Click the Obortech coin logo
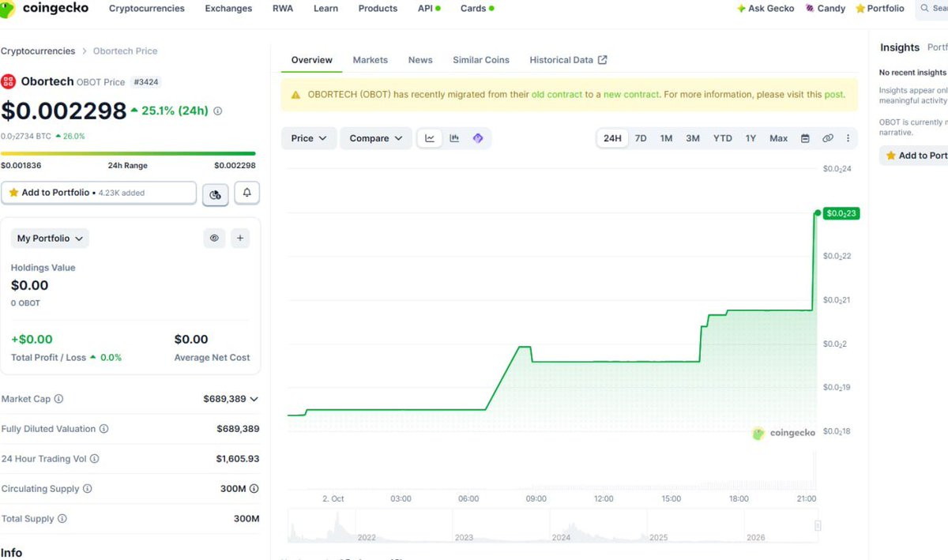 pyautogui.click(x=9, y=81)
